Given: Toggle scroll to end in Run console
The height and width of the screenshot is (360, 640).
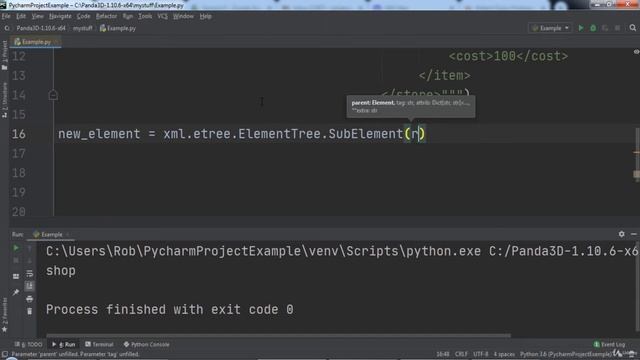Looking at the screenshot, I should point(29,286).
